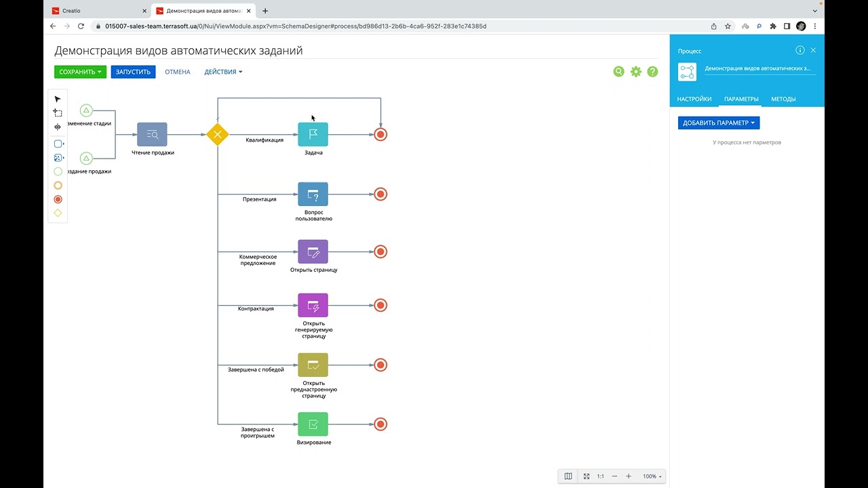Click the 'Завершена с победой' flow label
The width and height of the screenshot is (868, 488).
[256, 370]
